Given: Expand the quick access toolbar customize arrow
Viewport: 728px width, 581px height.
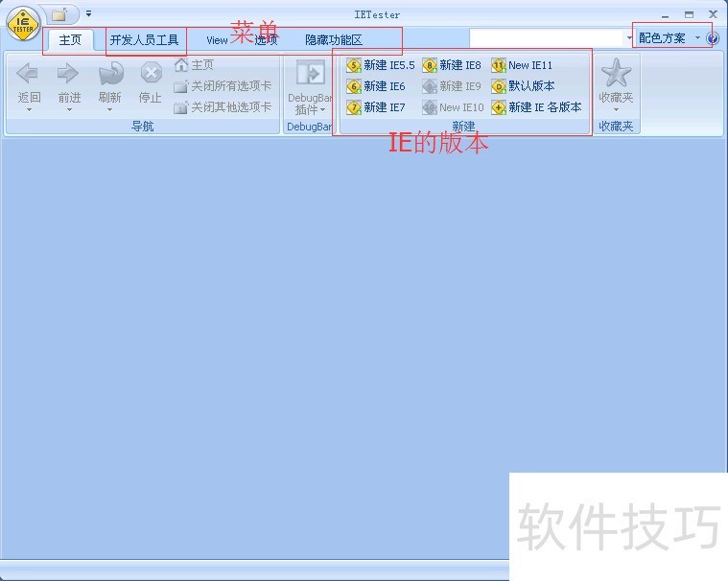Looking at the screenshot, I should pos(88,14).
